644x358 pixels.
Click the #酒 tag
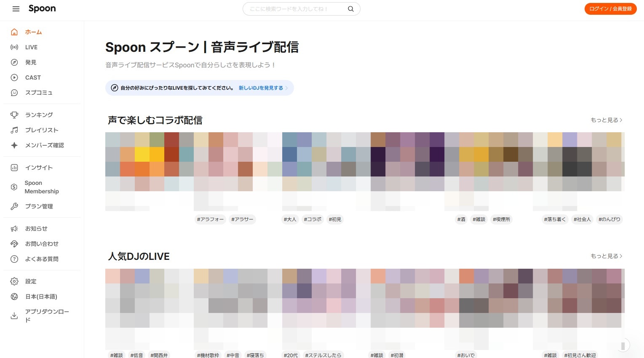click(462, 219)
